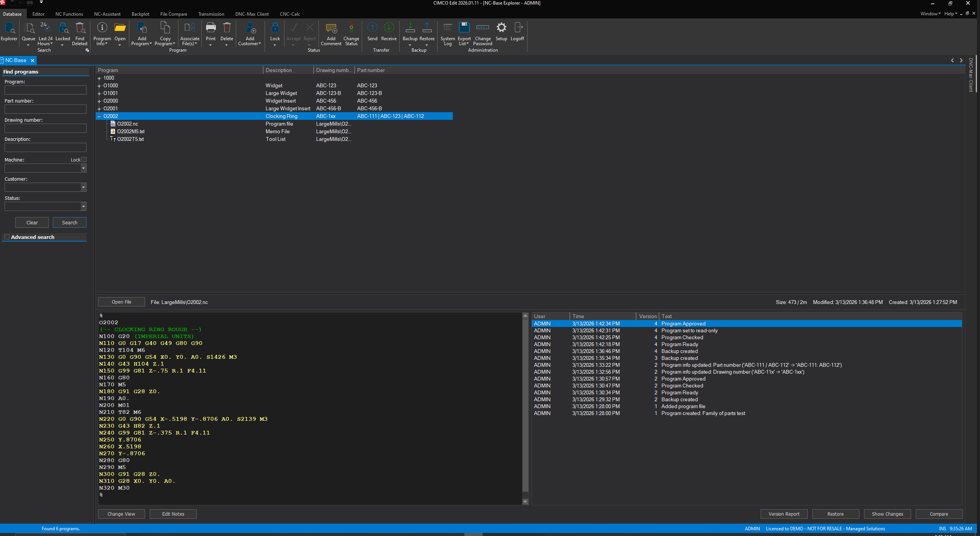Click the Version Report button
The image size is (980, 536).
pyautogui.click(x=784, y=514)
